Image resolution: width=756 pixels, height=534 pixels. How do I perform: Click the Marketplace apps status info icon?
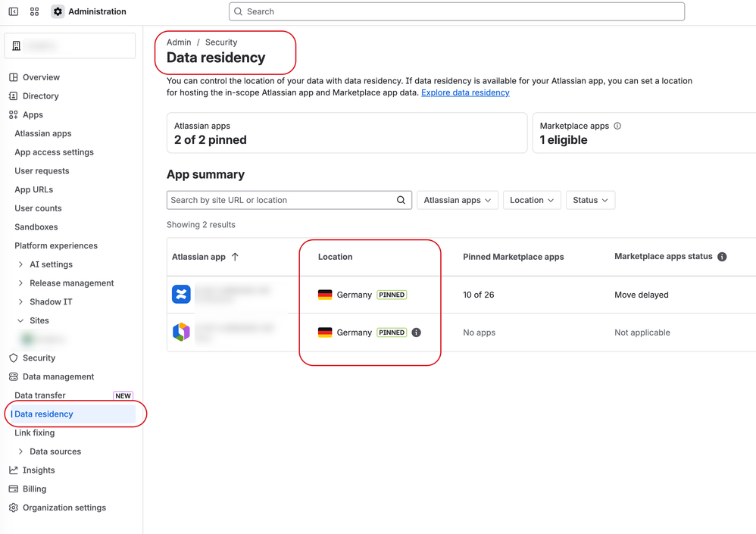pyautogui.click(x=722, y=257)
